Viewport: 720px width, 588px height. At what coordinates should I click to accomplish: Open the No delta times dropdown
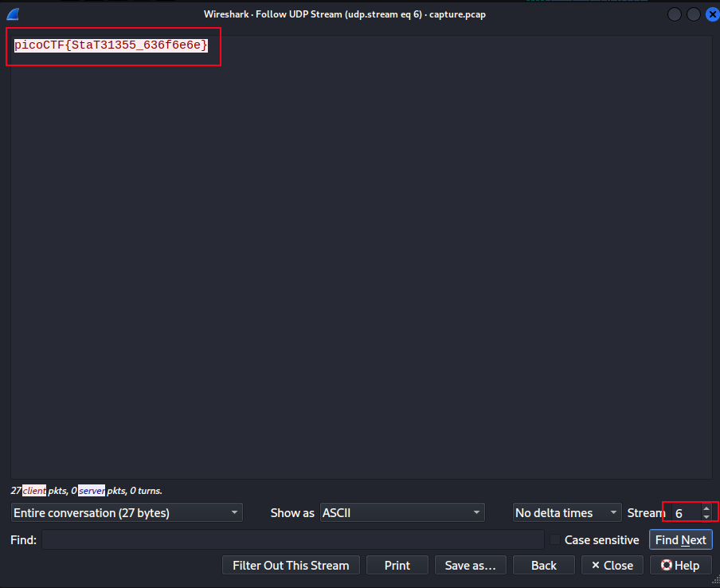coord(567,512)
